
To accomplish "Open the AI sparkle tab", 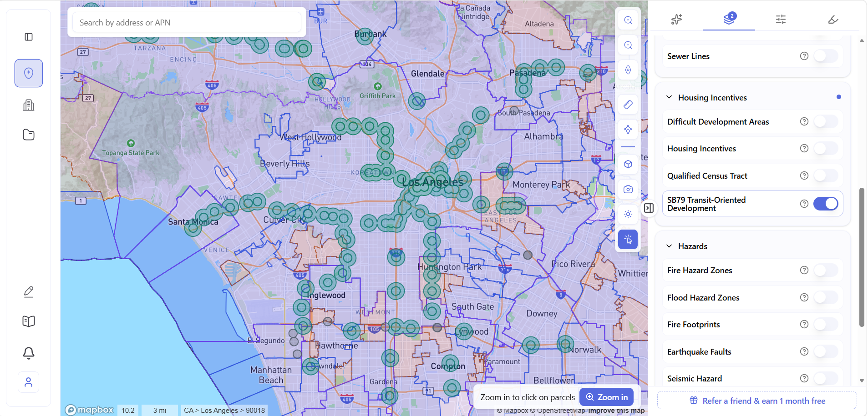I will (676, 19).
